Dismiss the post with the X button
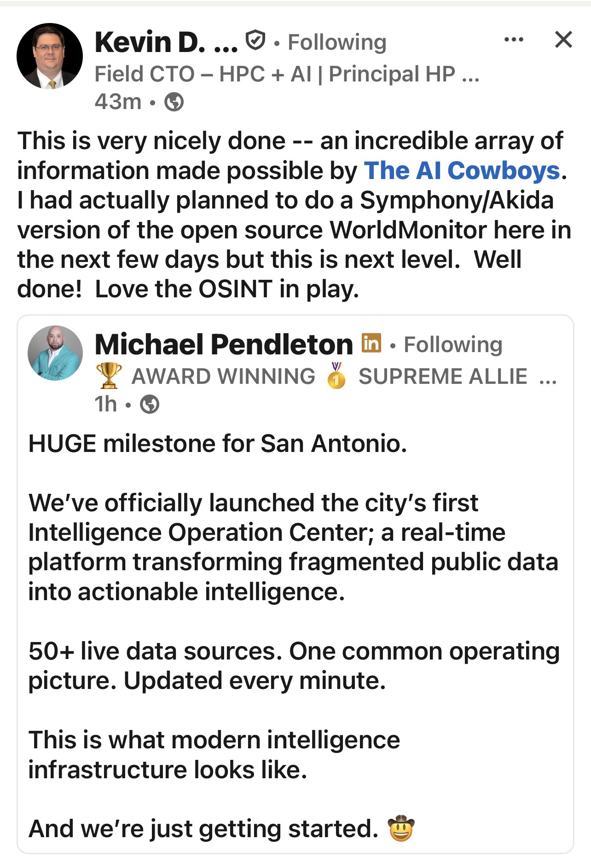The image size is (591, 868). [563, 40]
